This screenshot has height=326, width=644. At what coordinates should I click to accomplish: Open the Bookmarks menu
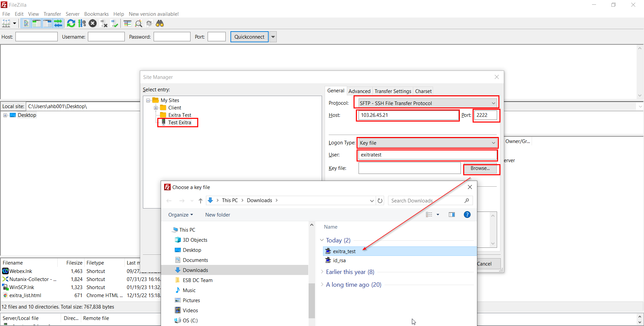tap(96, 14)
